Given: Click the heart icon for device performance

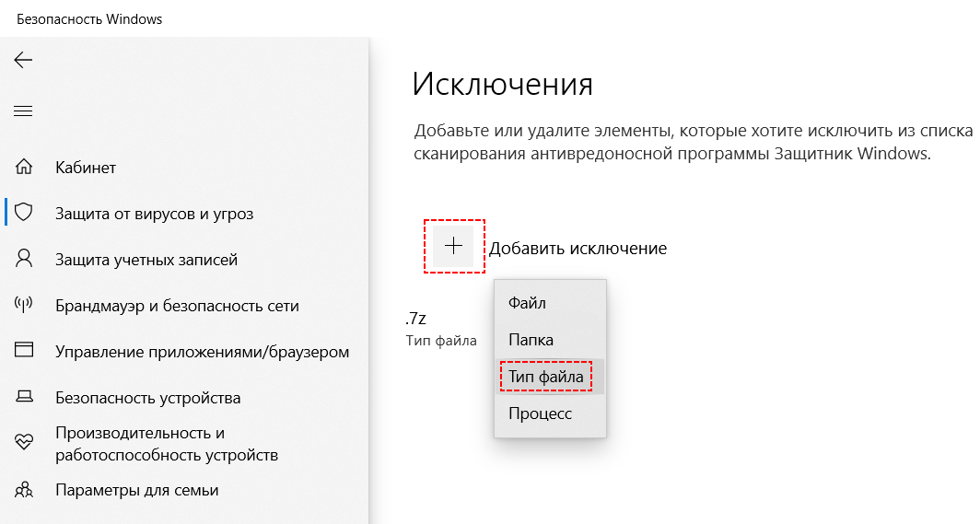Looking at the screenshot, I should pos(24,443).
